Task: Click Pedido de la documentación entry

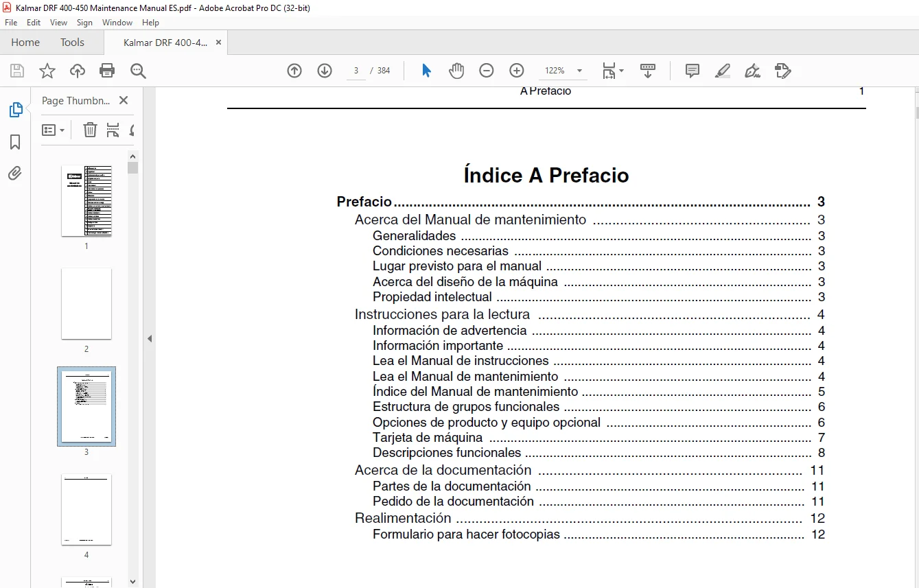Action: pos(598,501)
